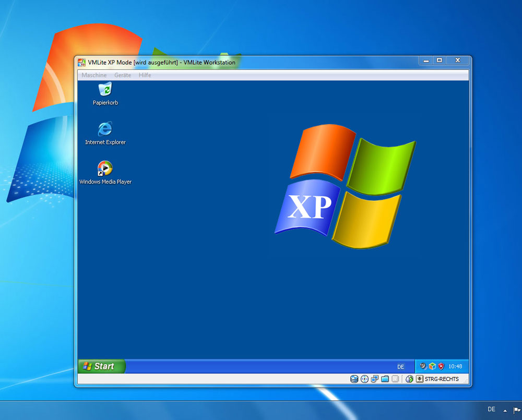This screenshot has height=420, width=522.
Task: Toggle the greyed virtualization status indicator
Action: coord(395,379)
